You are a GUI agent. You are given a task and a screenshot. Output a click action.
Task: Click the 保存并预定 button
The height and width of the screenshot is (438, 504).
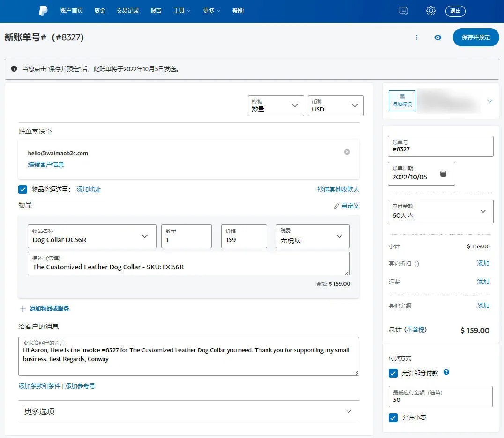[476, 37]
